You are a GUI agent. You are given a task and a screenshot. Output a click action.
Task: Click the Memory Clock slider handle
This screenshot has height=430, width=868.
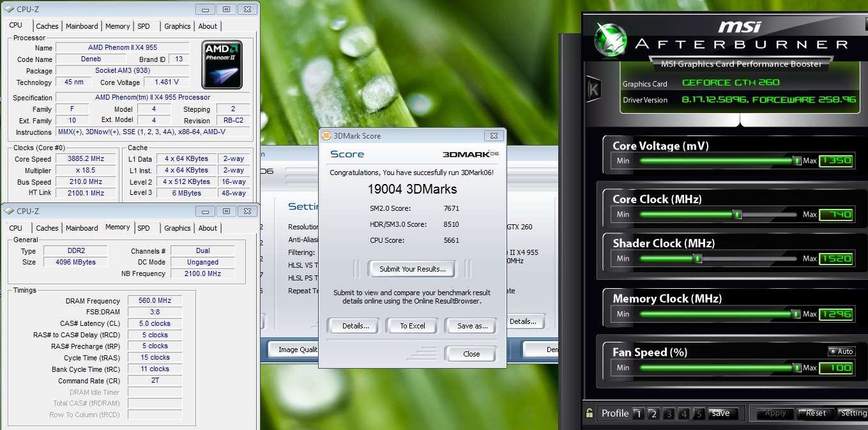point(795,314)
